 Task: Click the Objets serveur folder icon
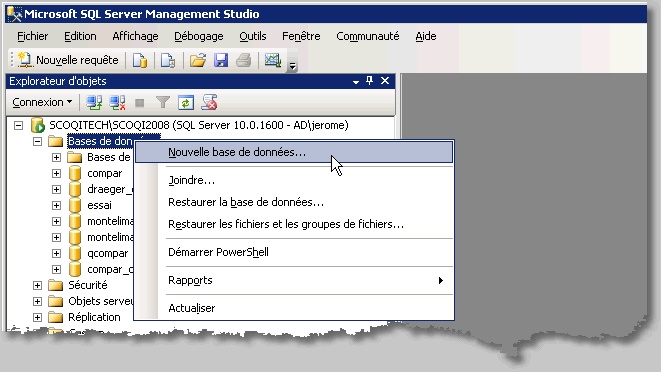(55, 302)
